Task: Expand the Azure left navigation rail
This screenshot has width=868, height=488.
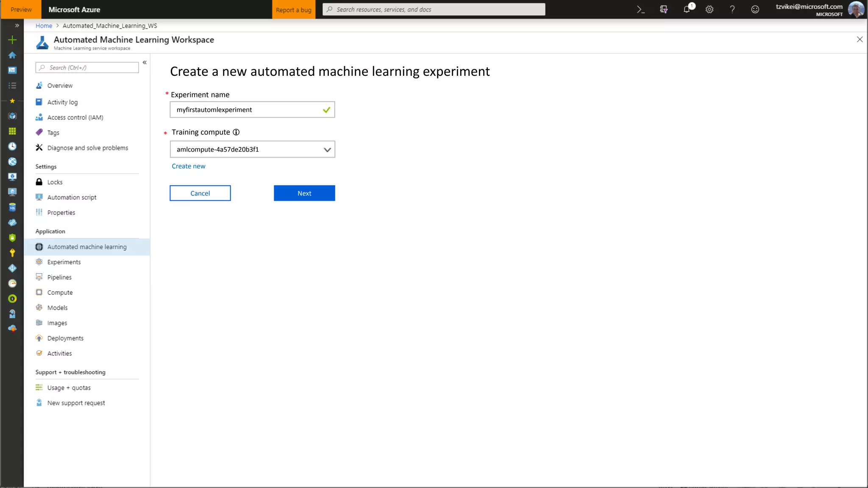Action: click(17, 25)
